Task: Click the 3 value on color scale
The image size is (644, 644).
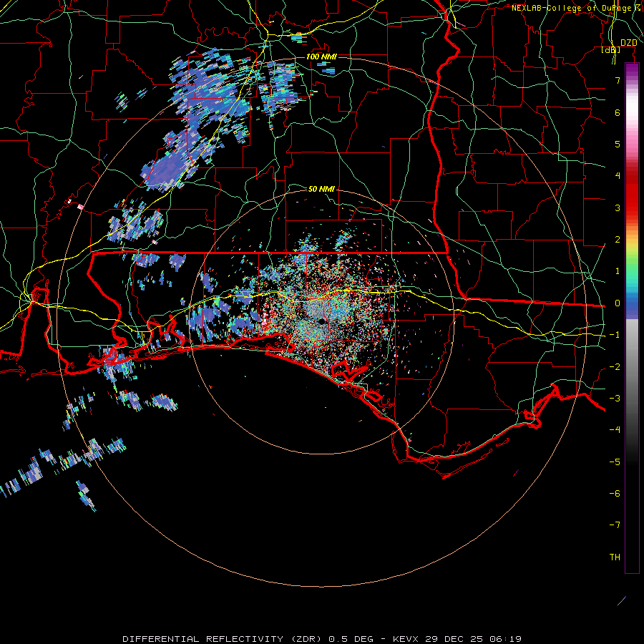Action: (x=618, y=208)
